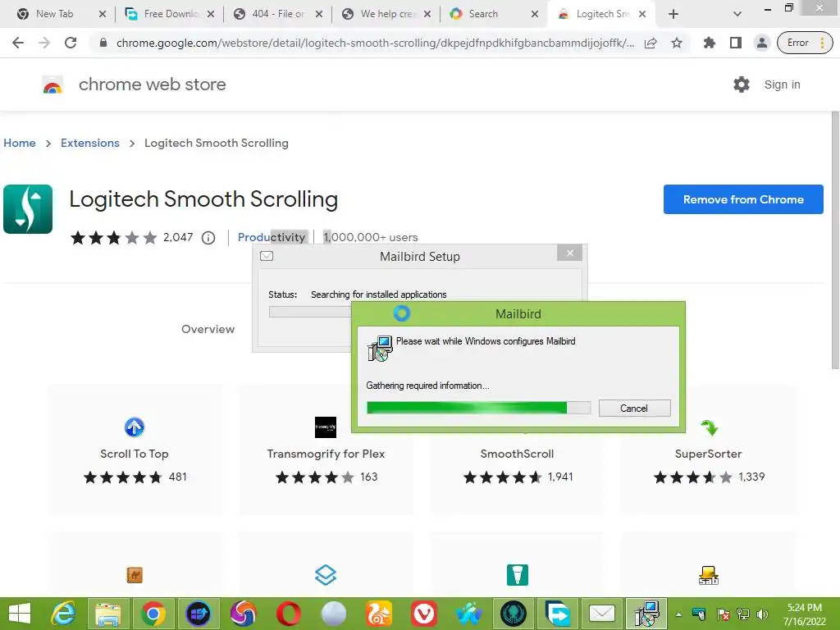Open the Mailbird envelope taskbar icon

[602, 614]
